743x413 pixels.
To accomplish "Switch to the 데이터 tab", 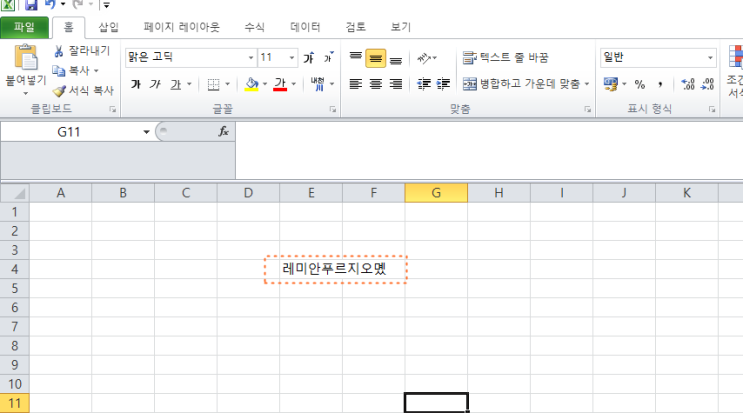I will point(305,27).
